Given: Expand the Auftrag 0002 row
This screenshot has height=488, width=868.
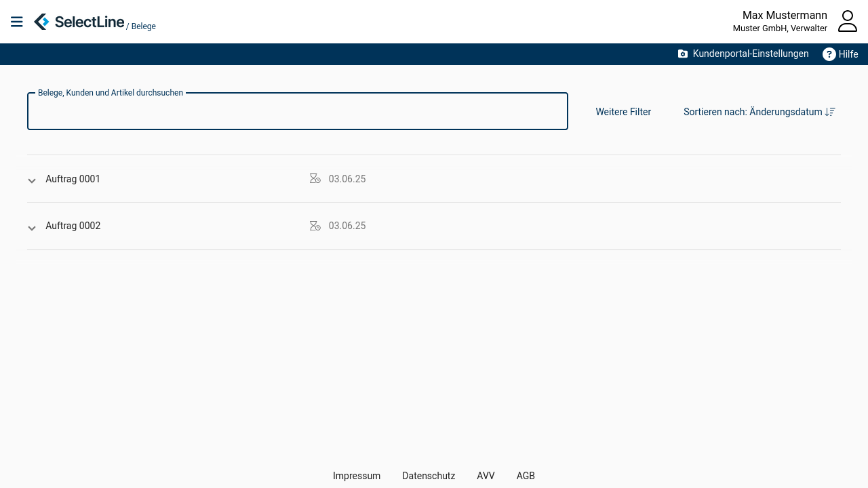Looking at the screenshot, I should pos(32,228).
